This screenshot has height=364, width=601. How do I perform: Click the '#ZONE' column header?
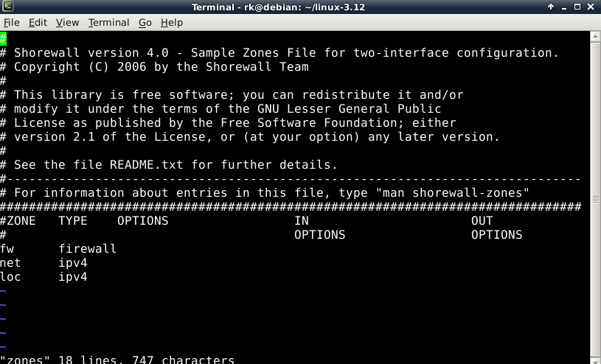(x=18, y=221)
